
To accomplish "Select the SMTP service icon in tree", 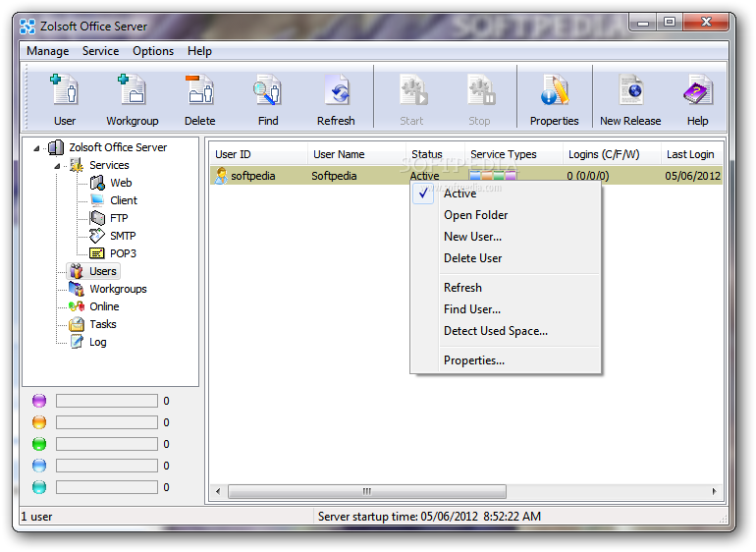I will [97, 236].
